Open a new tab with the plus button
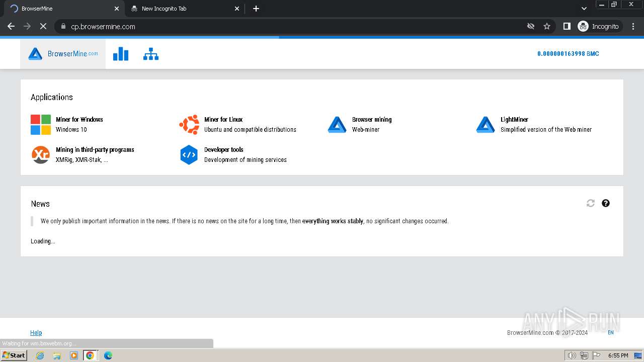Image resolution: width=644 pixels, height=362 pixels. click(256, 9)
